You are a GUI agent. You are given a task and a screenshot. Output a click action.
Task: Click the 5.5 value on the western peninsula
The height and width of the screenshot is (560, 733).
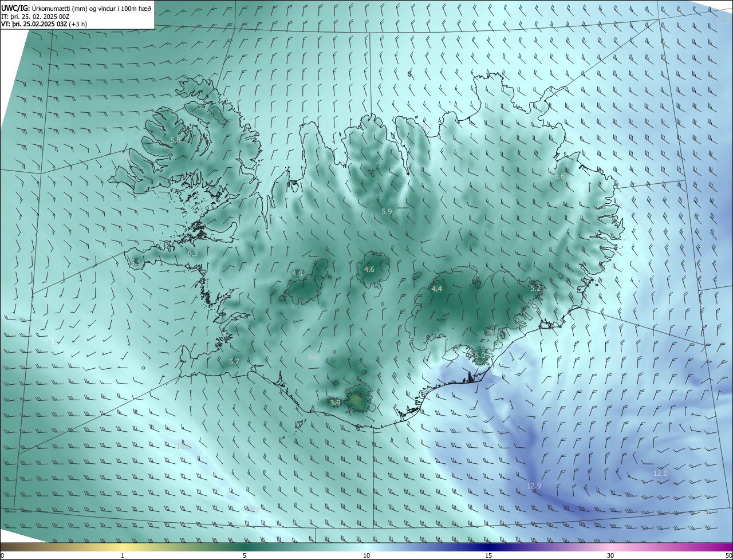pyautogui.click(x=136, y=262)
